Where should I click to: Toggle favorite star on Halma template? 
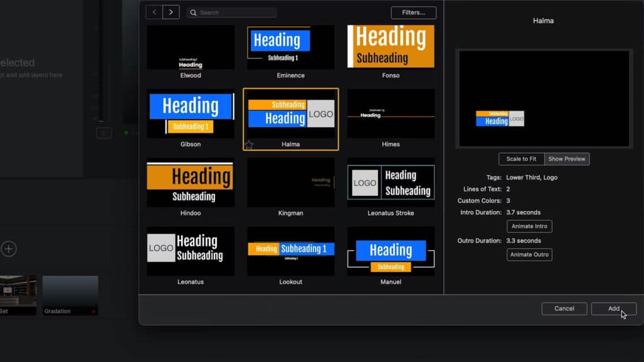pyautogui.click(x=249, y=145)
